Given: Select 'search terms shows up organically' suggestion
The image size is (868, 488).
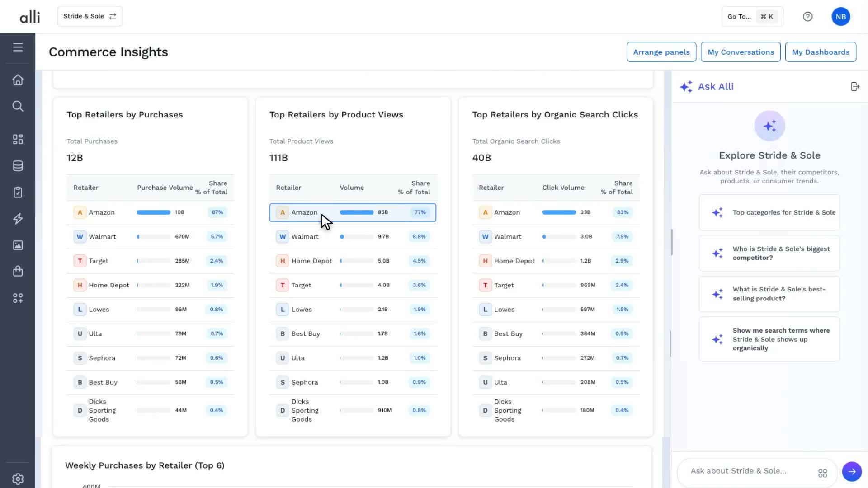Looking at the screenshot, I should [769, 339].
